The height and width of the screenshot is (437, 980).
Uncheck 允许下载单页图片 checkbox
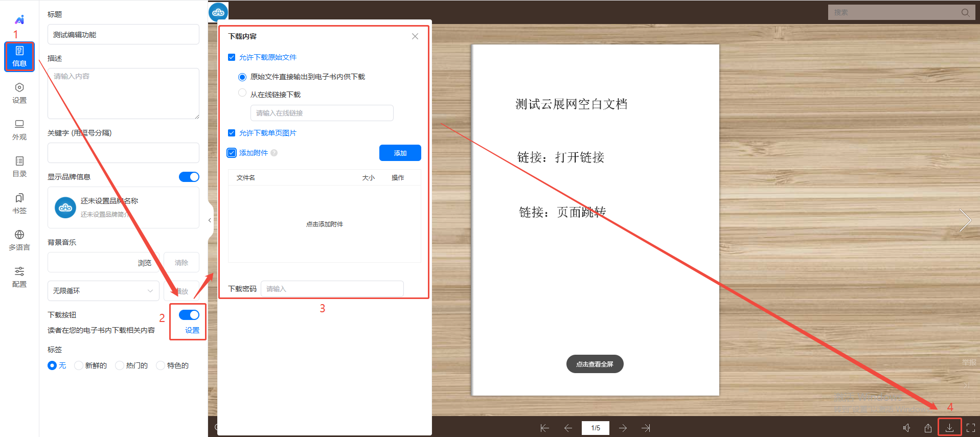pos(232,133)
